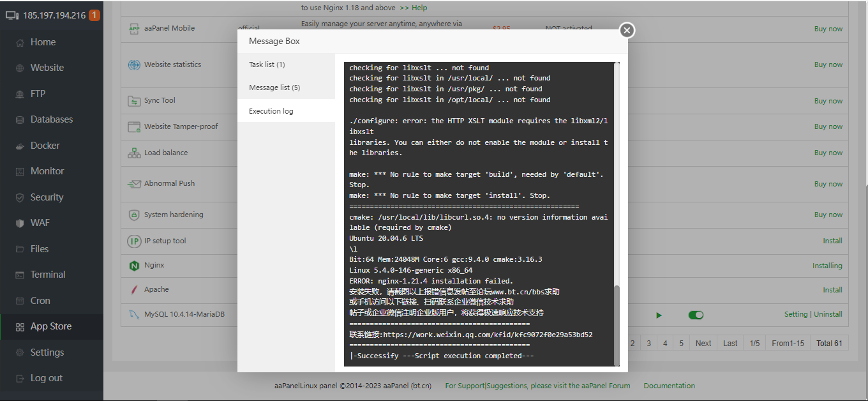The height and width of the screenshot is (401, 868).
Task: Click the Home sidebar icon
Action: coord(19,42)
